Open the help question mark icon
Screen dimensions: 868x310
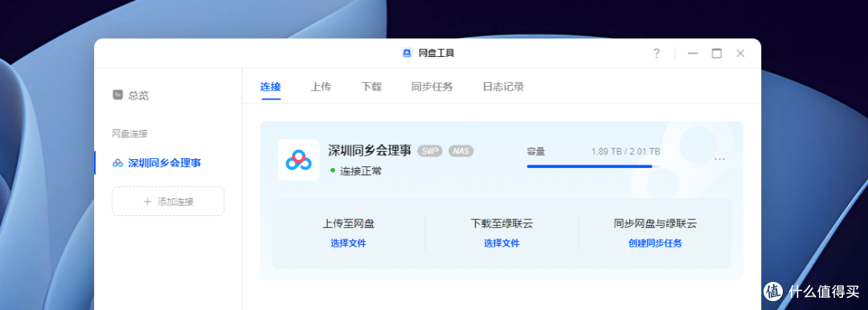(x=657, y=53)
